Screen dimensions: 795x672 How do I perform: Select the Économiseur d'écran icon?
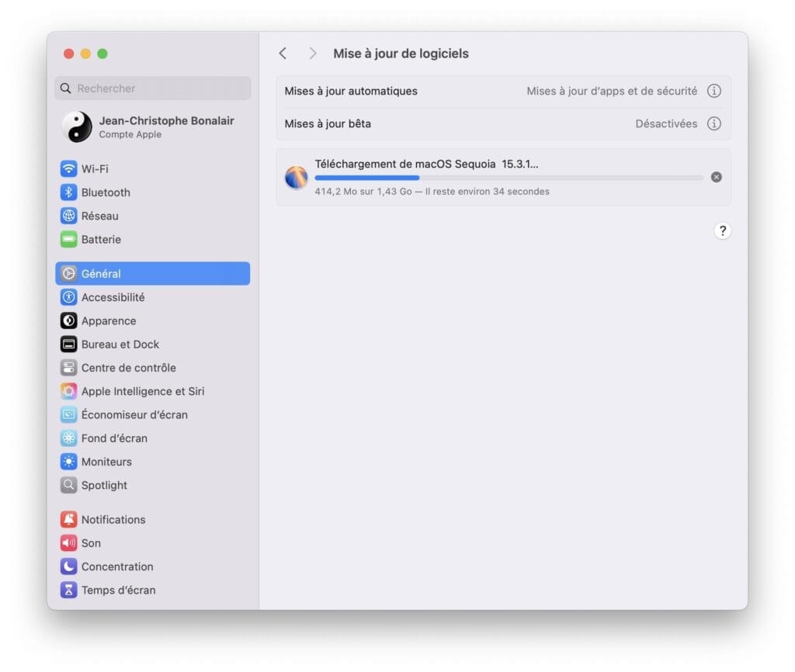[x=68, y=414]
